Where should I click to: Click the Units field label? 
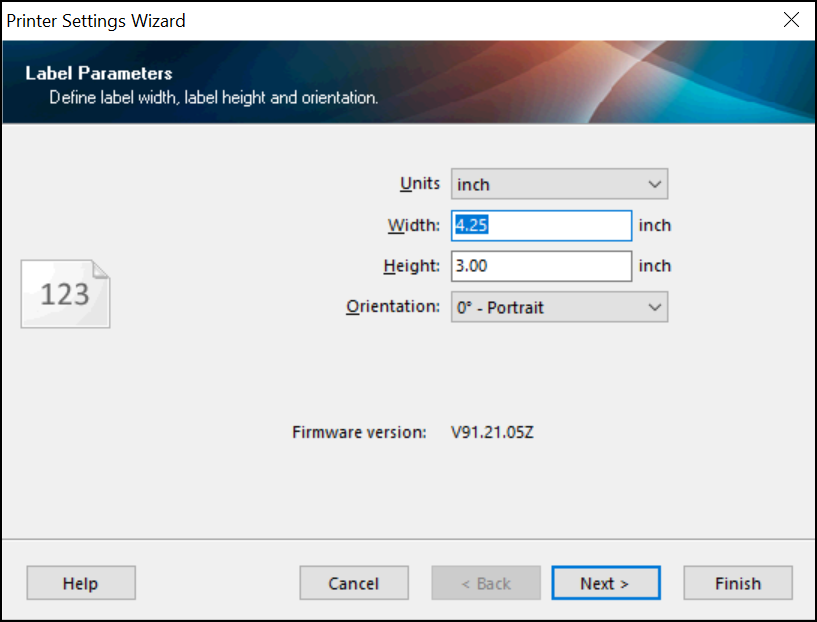pyautogui.click(x=419, y=185)
